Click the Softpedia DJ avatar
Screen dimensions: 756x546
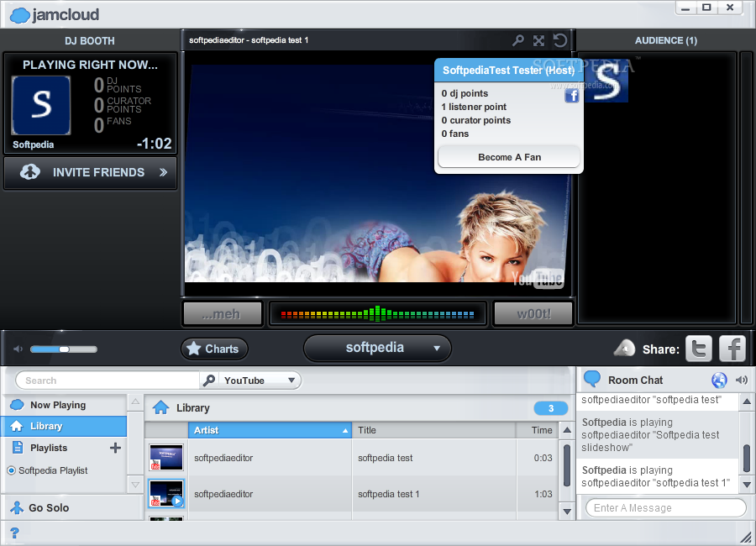41,105
